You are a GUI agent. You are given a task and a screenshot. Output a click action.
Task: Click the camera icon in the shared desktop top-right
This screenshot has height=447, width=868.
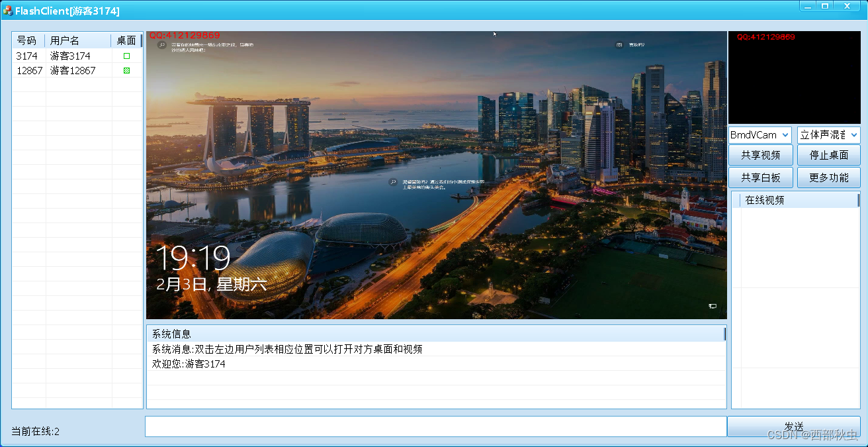tap(619, 45)
